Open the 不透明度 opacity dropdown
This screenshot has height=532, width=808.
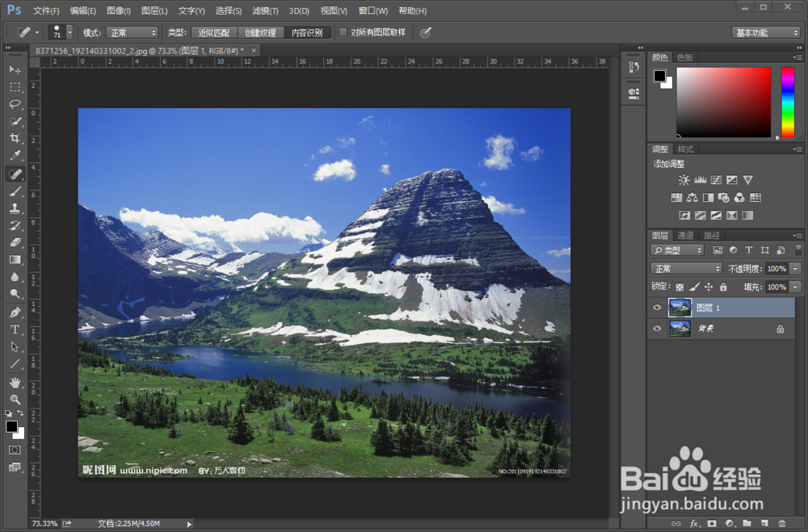(795, 268)
